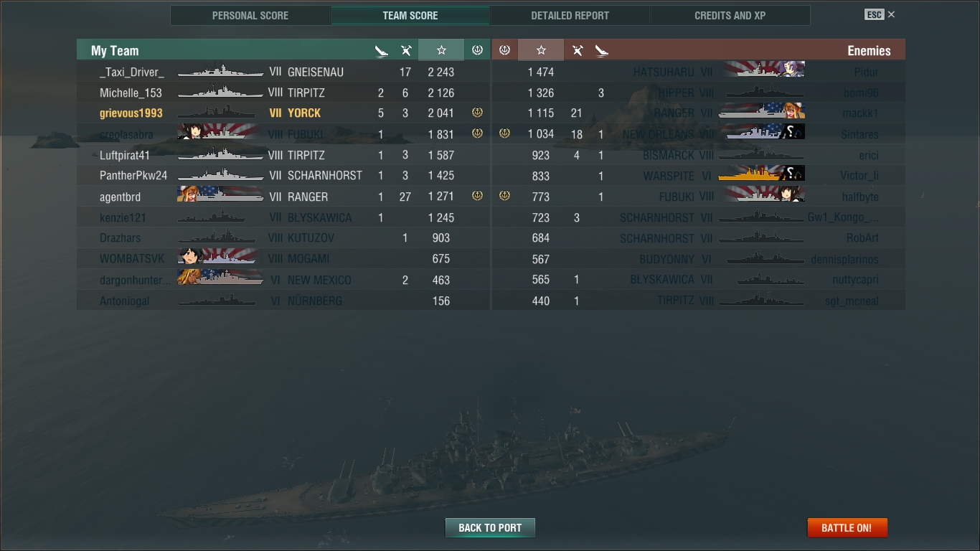Click agentbrd's achievement medal icon
980x551 pixels.
pyautogui.click(x=477, y=196)
